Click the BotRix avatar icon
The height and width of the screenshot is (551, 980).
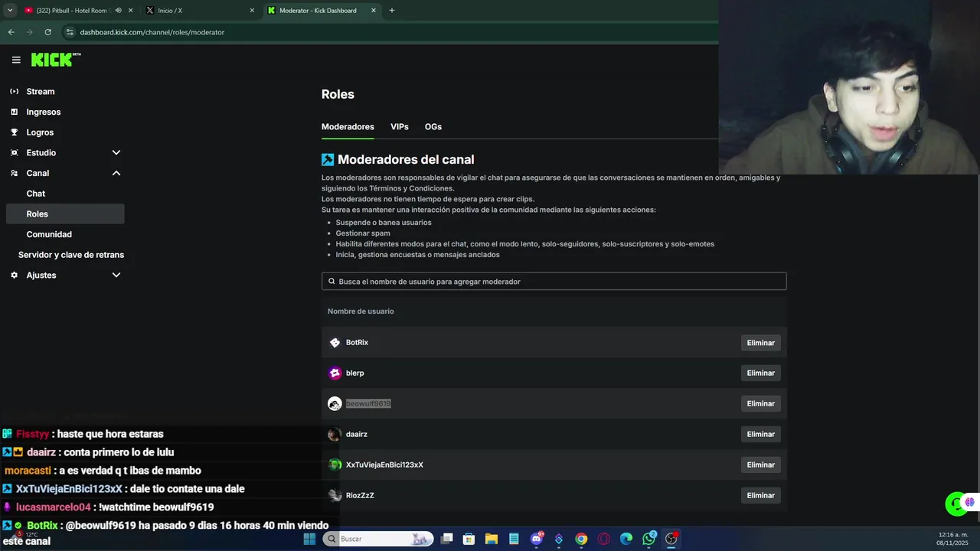coord(335,342)
